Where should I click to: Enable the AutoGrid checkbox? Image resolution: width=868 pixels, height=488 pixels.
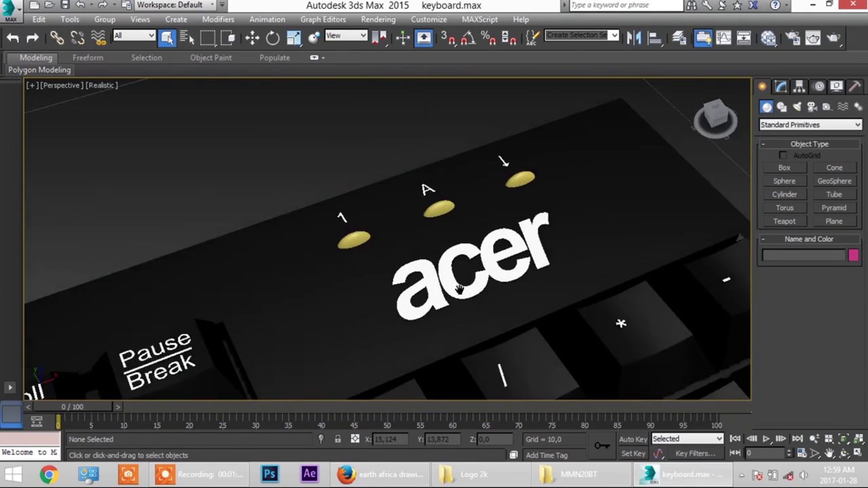[783, 156]
